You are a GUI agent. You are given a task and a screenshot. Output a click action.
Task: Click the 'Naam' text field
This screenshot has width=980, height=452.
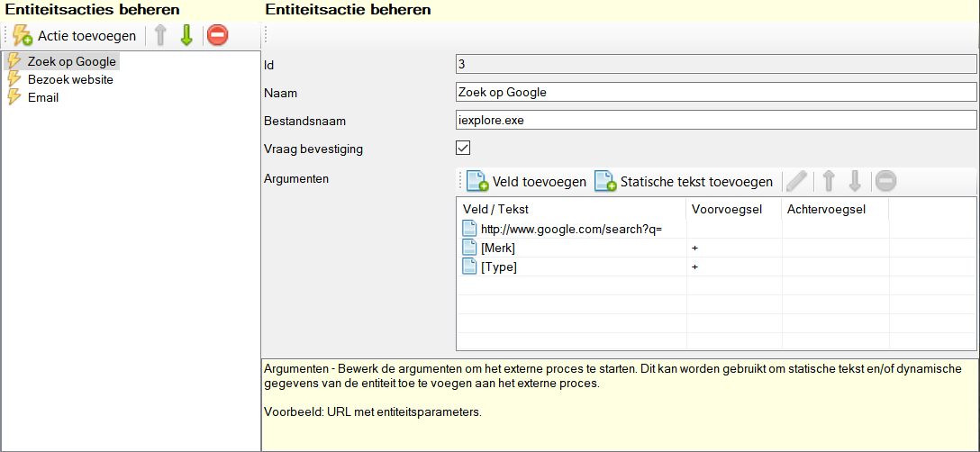click(x=716, y=92)
